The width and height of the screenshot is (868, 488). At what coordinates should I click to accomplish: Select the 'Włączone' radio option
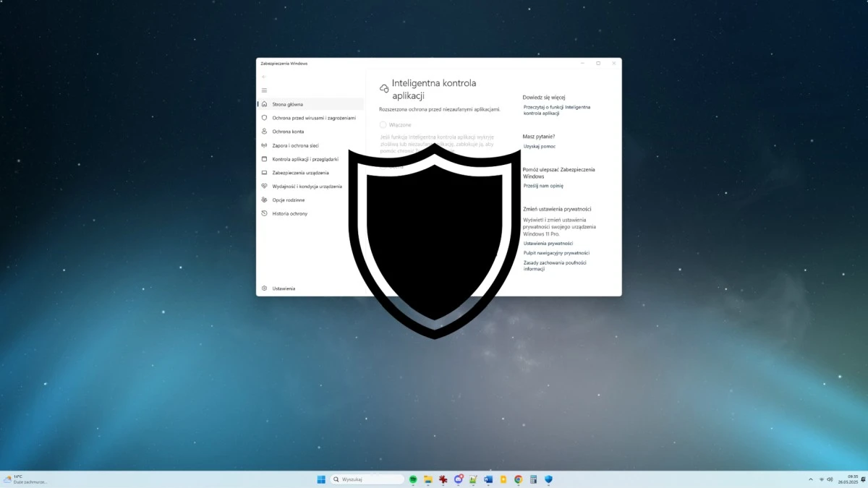pos(383,124)
